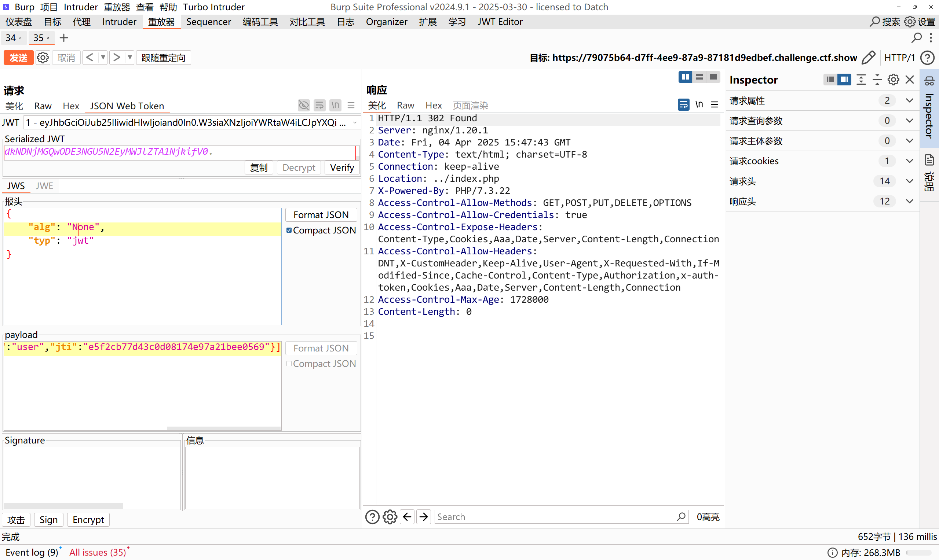Click the hide request eye-slash icon

pyautogui.click(x=304, y=105)
